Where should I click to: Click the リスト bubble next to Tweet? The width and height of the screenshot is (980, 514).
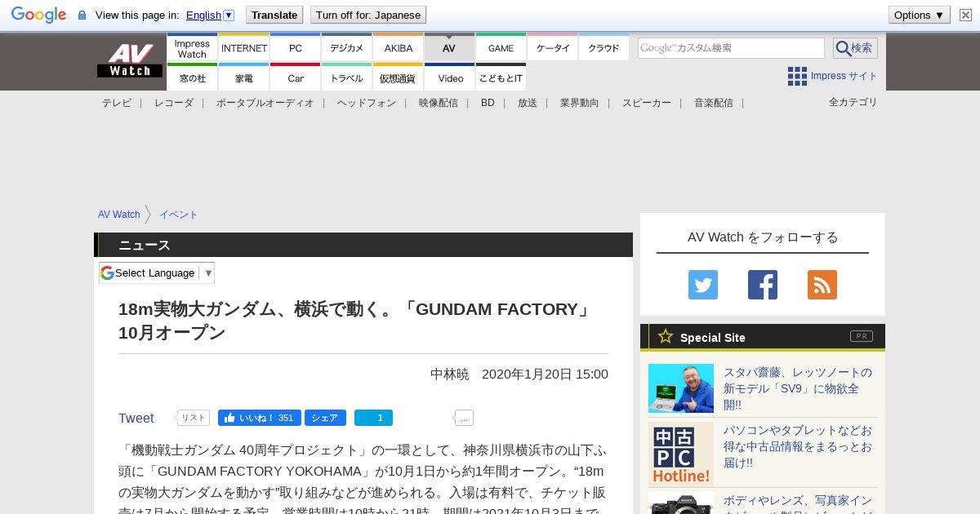tap(194, 418)
